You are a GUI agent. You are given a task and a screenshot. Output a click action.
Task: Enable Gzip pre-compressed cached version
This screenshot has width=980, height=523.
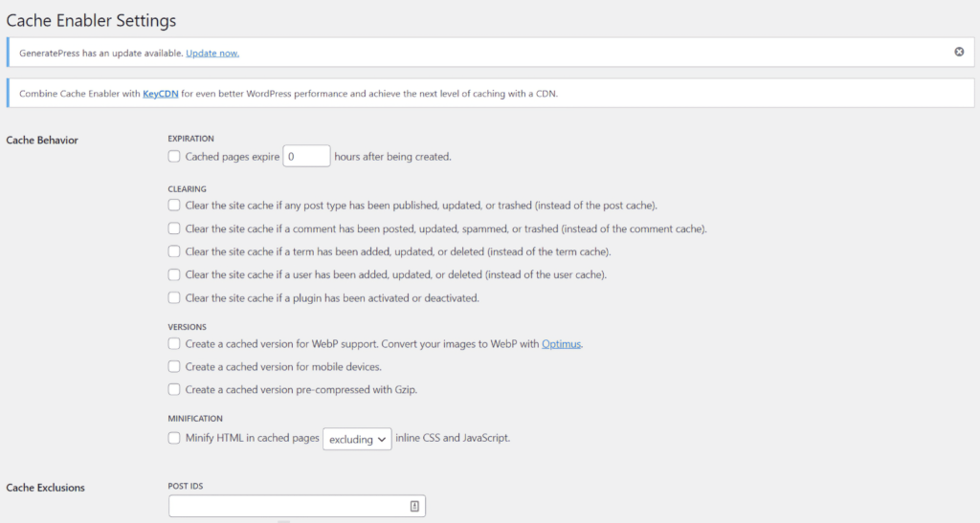point(174,389)
